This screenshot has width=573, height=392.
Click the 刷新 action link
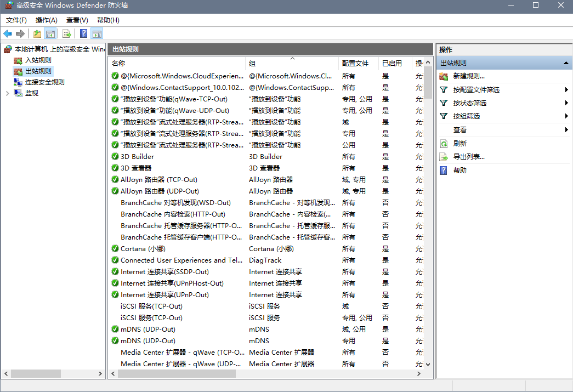point(459,144)
